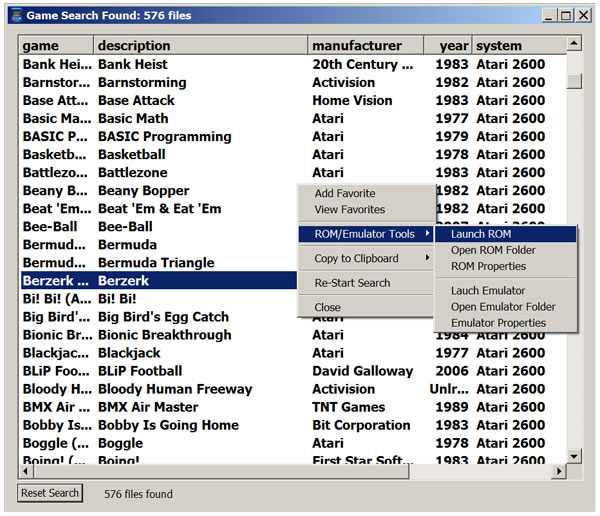Click the app icon in the title bar

click(x=14, y=15)
